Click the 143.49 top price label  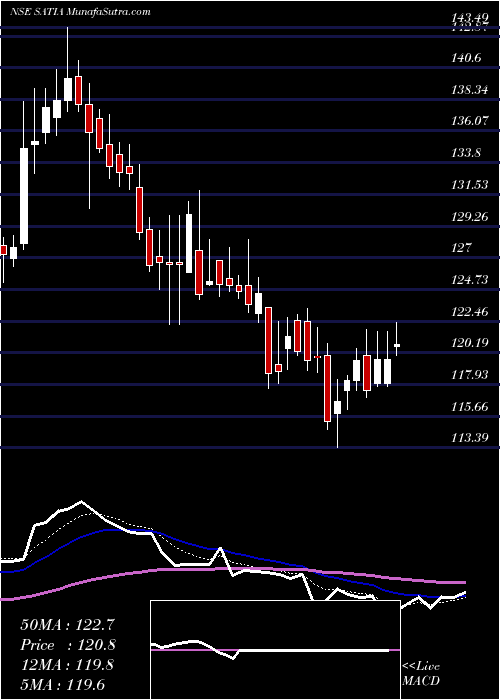471,18
